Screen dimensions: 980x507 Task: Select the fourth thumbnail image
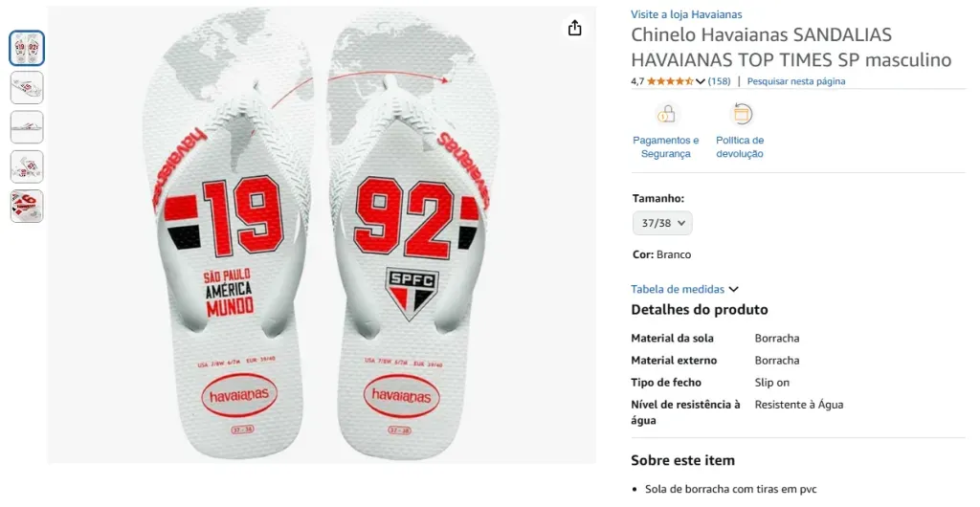tap(27, 166)
